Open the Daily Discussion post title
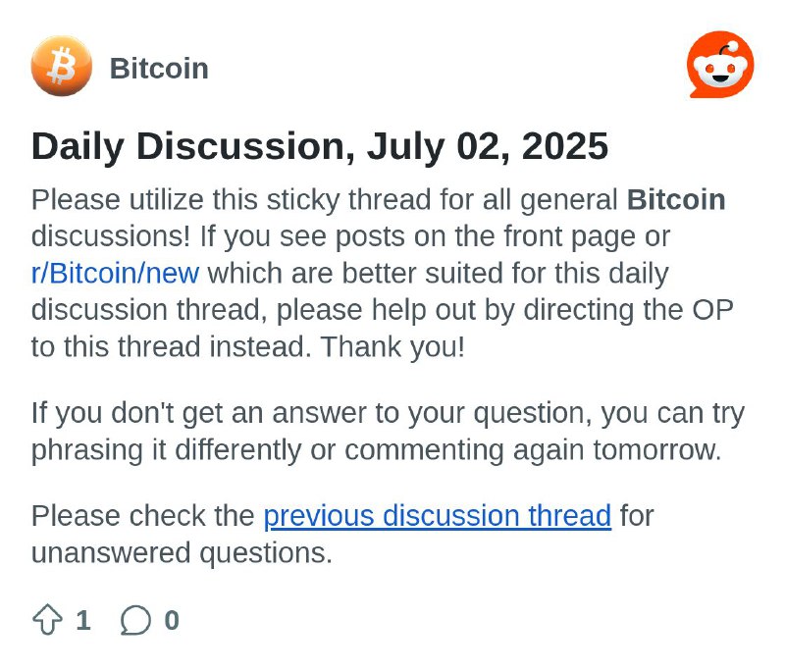The image size is (785, 672). 320,146
